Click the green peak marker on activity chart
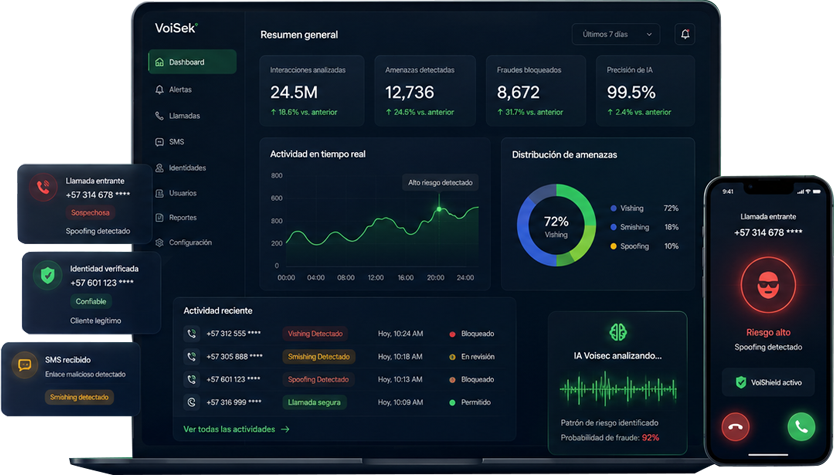Screen dimensions: 834x475 pos(439,209)
